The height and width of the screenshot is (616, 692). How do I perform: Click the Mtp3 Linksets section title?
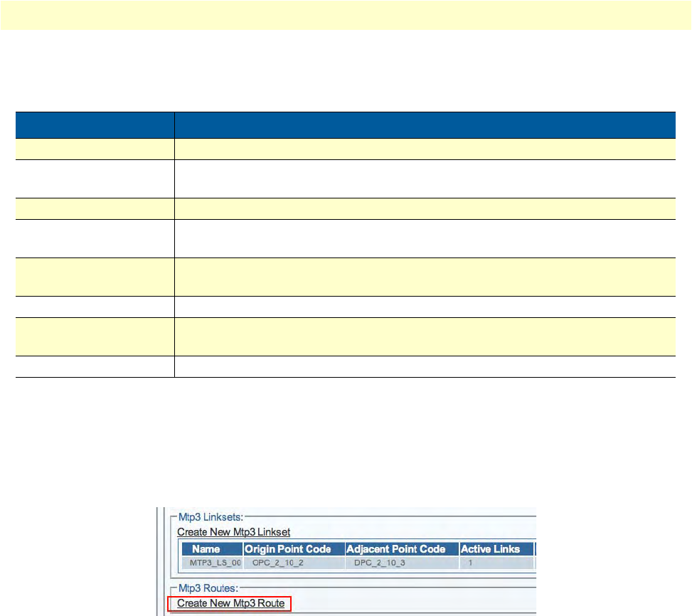click(211, 517)
